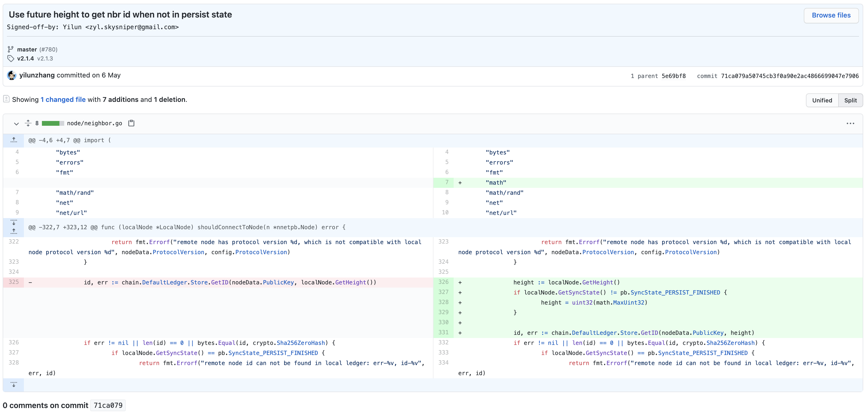The width and height of the screenshot is (868, 416).
Task: Copy the node/neighbor.go file path
Action: 131,123
